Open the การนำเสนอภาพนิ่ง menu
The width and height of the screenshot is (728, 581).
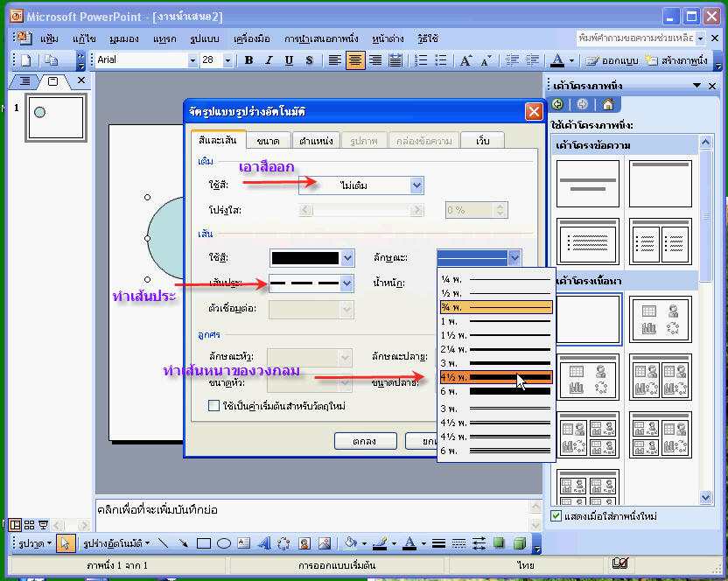pos(321,38)
